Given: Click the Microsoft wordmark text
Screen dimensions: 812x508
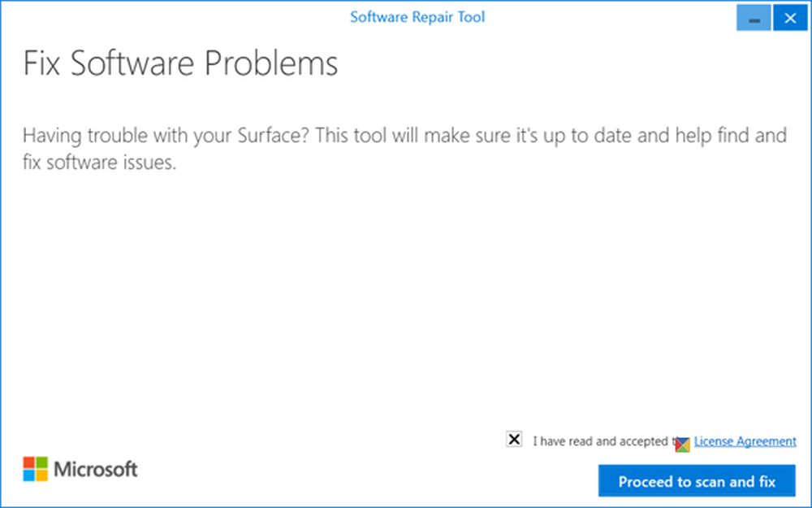Looking at the screenshot, I should [96, 469].
